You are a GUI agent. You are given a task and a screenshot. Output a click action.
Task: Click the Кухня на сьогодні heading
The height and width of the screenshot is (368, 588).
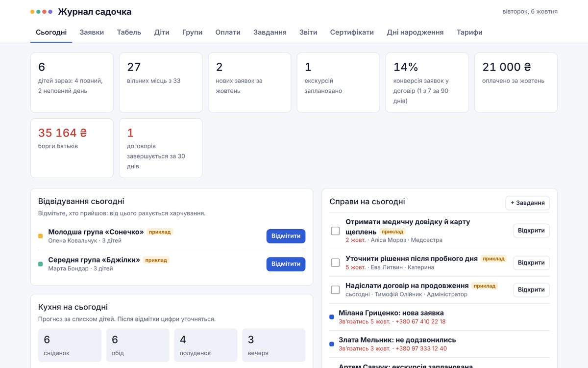point(73,307)
